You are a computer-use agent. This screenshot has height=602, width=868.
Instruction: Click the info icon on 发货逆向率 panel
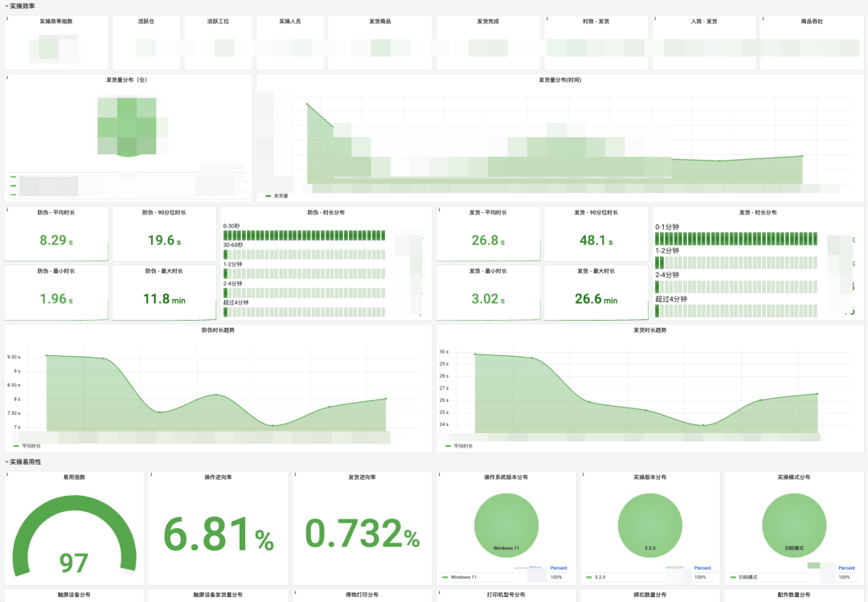(x=295, y=474)
